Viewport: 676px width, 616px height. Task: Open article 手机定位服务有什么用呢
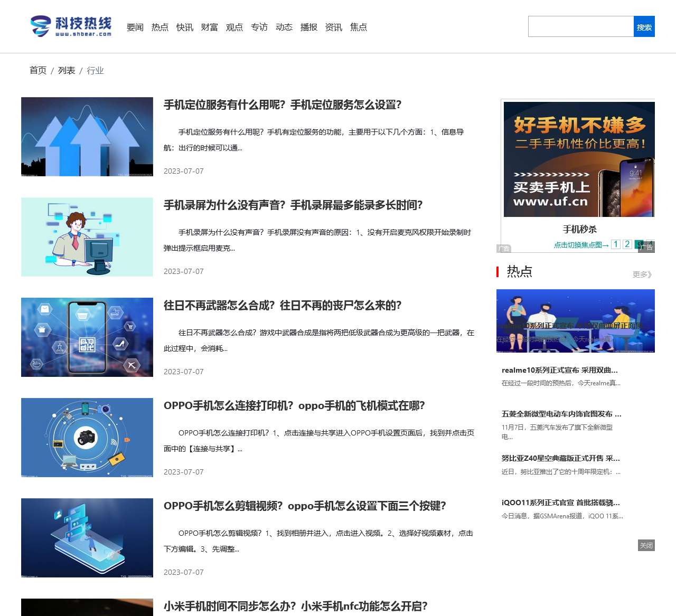click(x=281, y=105)
